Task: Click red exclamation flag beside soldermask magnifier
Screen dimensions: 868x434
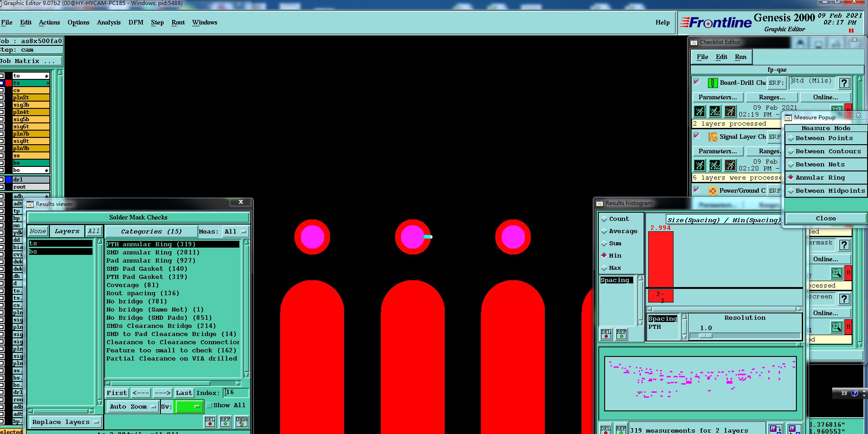Action: [x=848, y=273]
